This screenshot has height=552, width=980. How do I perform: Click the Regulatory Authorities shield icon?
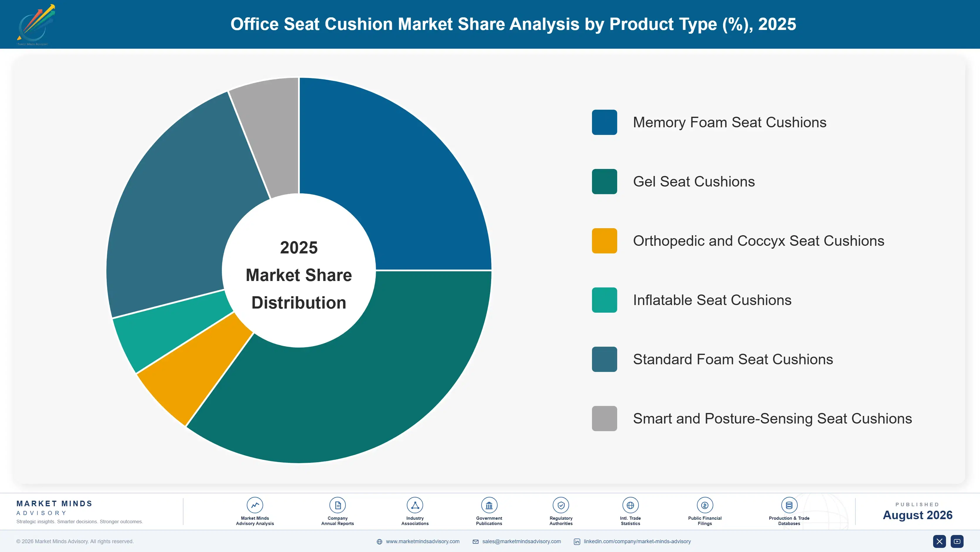point(561,505)
